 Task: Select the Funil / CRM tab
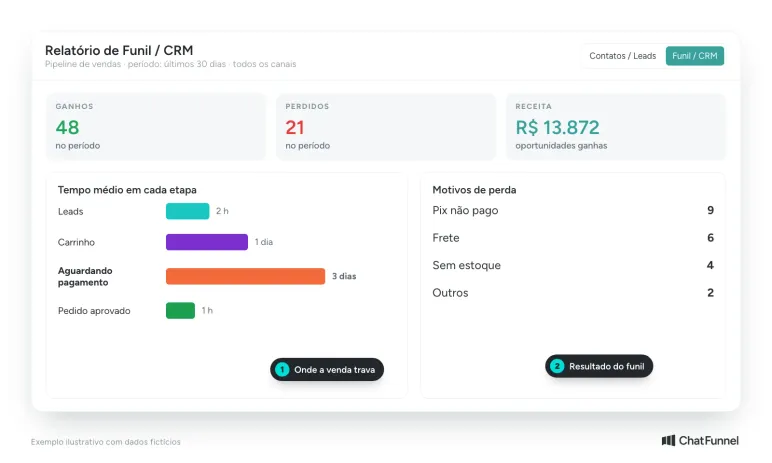pyautogui.click(x=695, y=56)
